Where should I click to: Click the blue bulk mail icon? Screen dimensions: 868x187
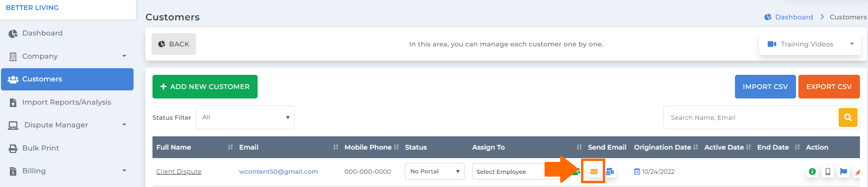[x=610, y=172]
